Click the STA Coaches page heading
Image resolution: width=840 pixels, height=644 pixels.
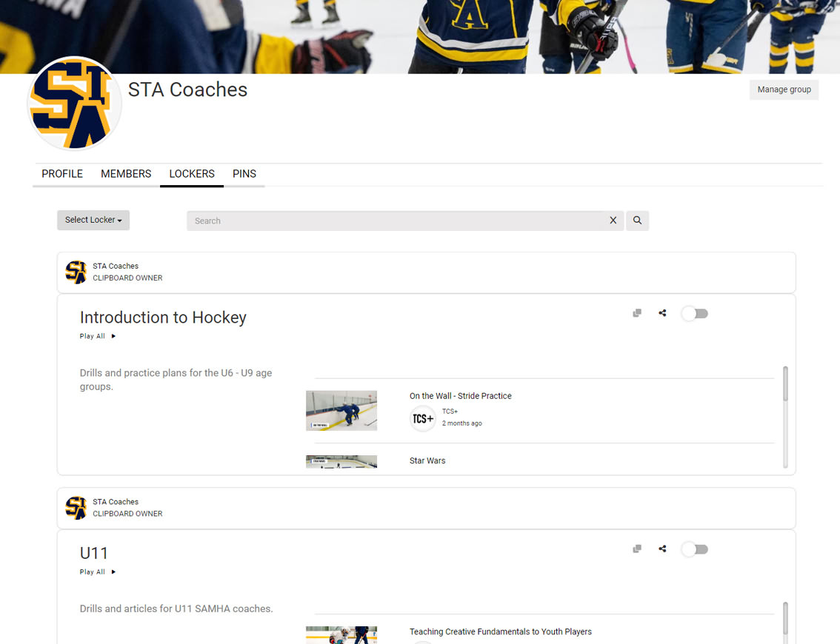187,90
